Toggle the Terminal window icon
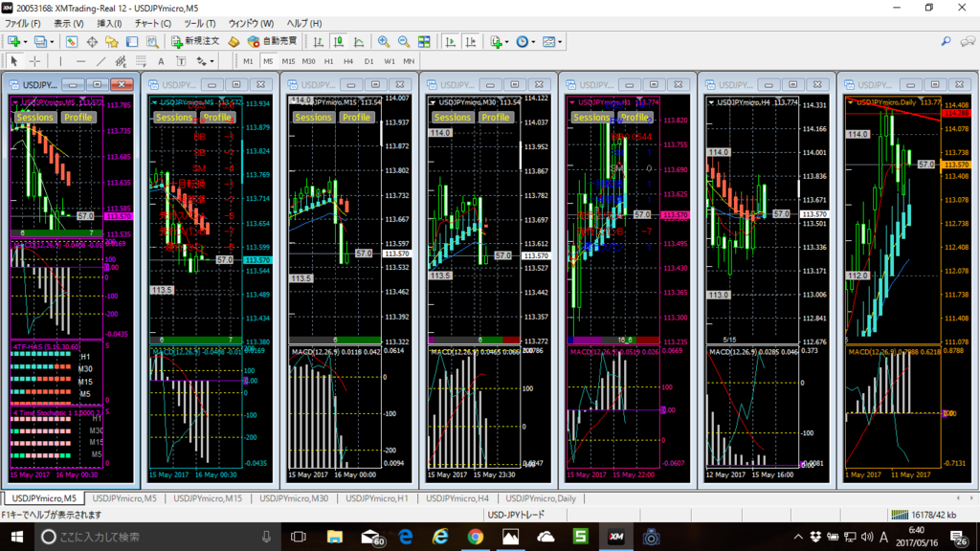 coord(132,42)
